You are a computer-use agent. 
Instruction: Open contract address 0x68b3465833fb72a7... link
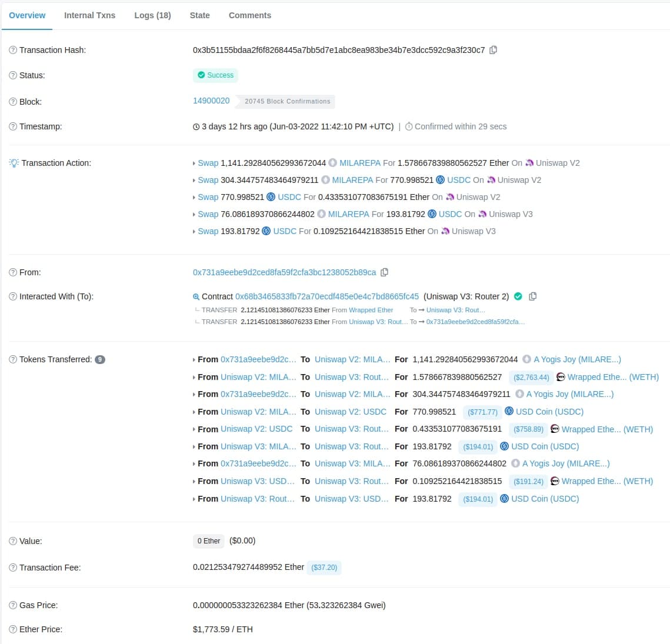point(327,296)
